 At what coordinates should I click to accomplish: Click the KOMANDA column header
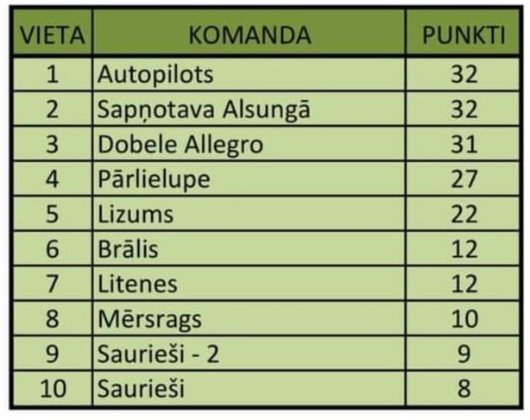pyautogui.click(x=249, y=33)
